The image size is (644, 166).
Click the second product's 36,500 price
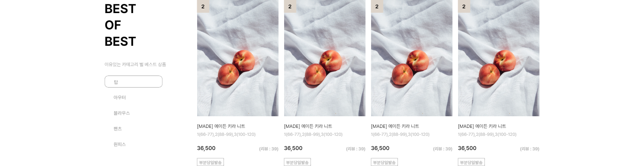click(293, 148)
